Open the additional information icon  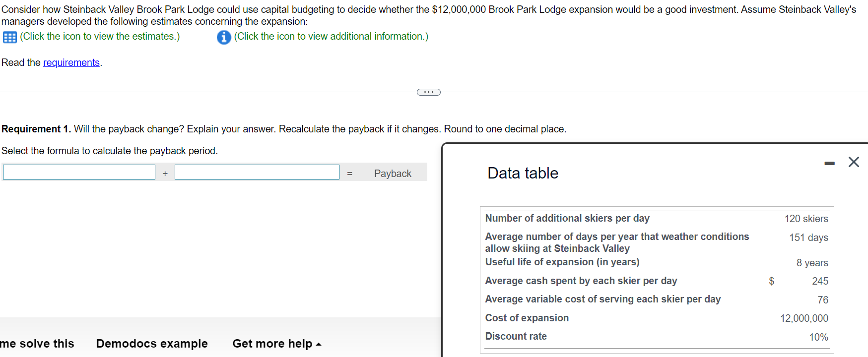click(224, 37)
